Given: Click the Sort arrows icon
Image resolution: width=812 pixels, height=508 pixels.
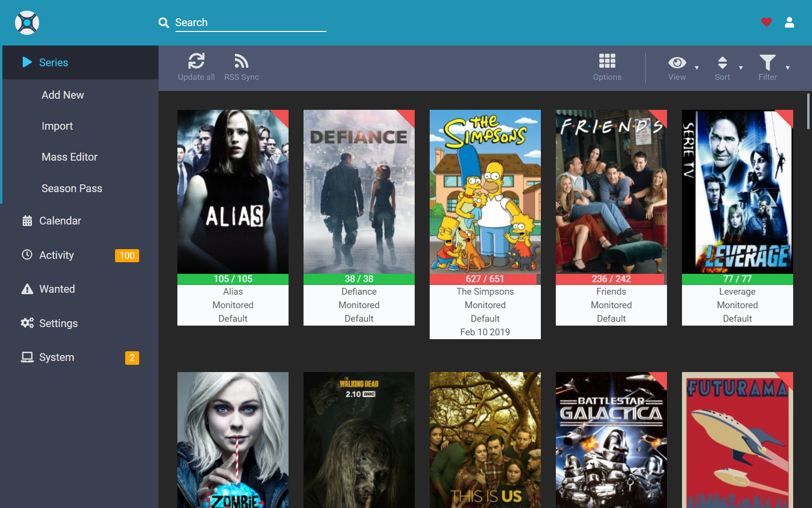Looking at the screenshot, I should point(723,62).
